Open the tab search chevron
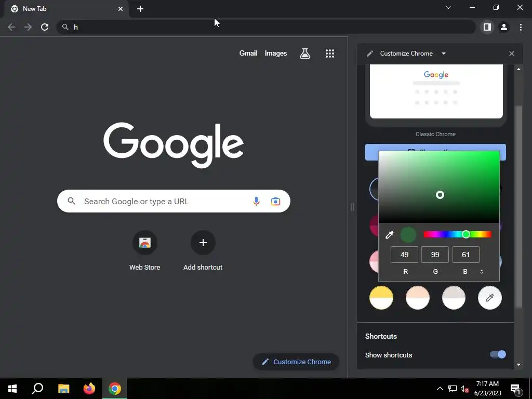532x399 pixels. click(448, 7)
